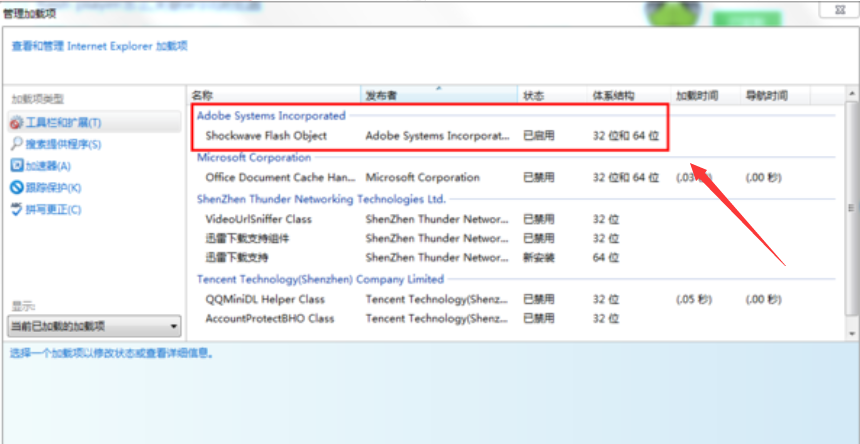The height and width of the screenshot is (444, 860).
Task: Click the scroll up arrow of add-on list
Action: click(851, 94)
